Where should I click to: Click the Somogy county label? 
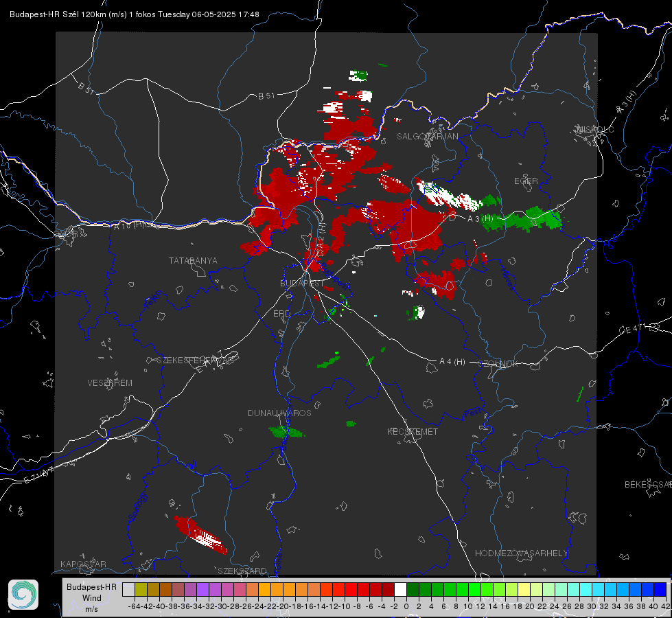[137, 507]
